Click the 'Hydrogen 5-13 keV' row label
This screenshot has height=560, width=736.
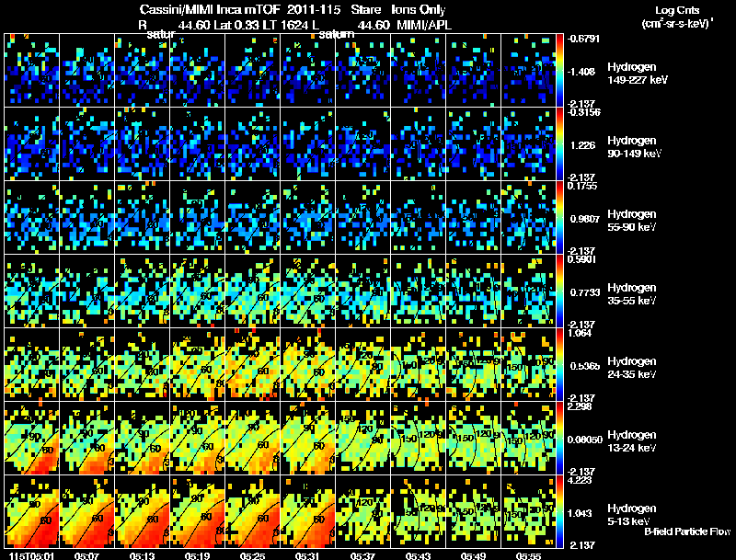tap(631, 515)
